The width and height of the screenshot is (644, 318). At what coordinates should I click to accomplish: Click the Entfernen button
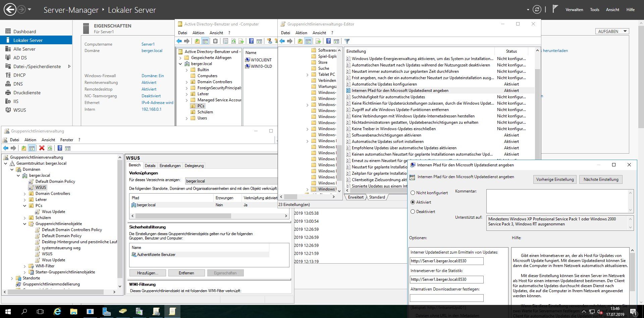[x=186, y=273]
